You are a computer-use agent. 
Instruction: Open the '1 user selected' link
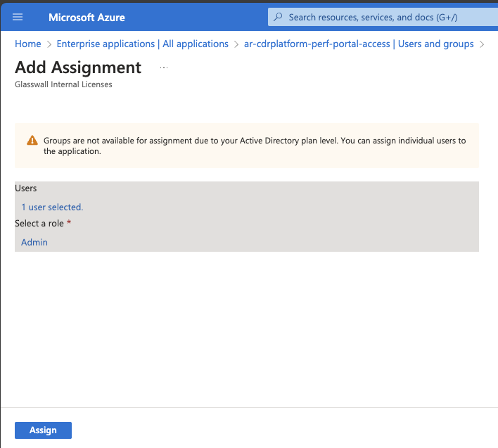click(x=52, y=207)
